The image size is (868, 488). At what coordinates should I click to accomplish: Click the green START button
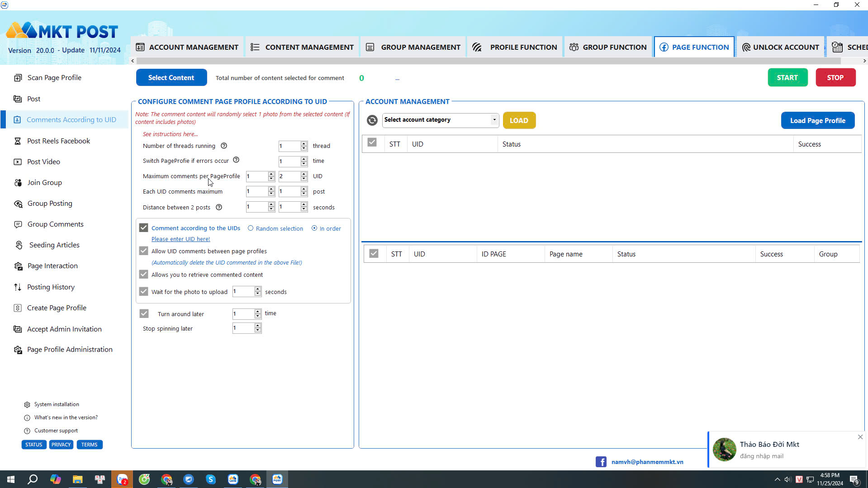[x=787, y=77]
